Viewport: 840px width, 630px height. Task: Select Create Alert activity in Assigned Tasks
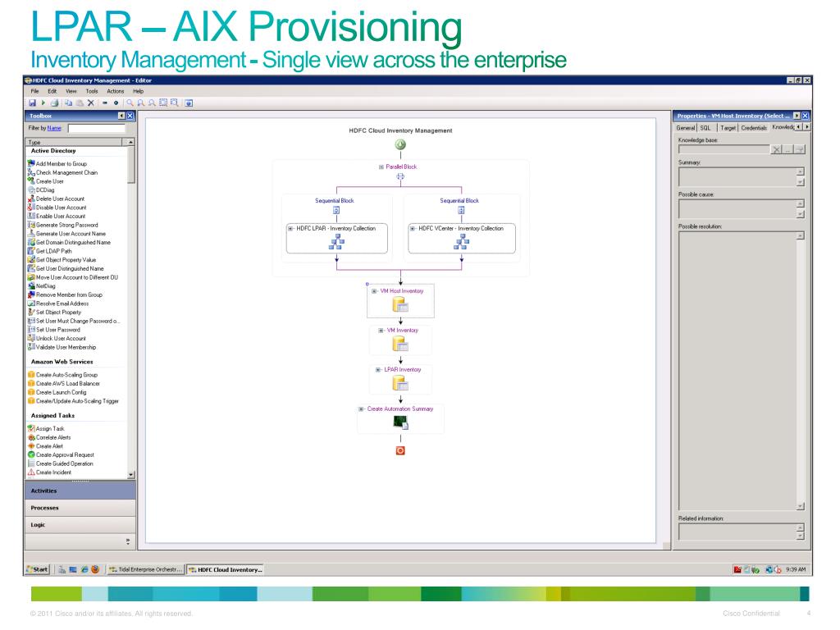click(x=46, y=446)
